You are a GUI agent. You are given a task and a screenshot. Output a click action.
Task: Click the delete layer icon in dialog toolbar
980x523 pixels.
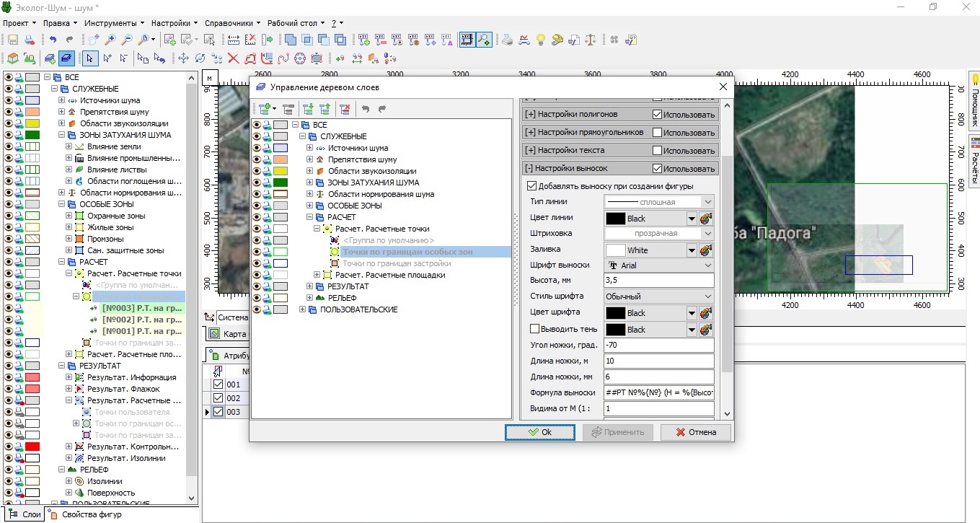click(344, 109)
